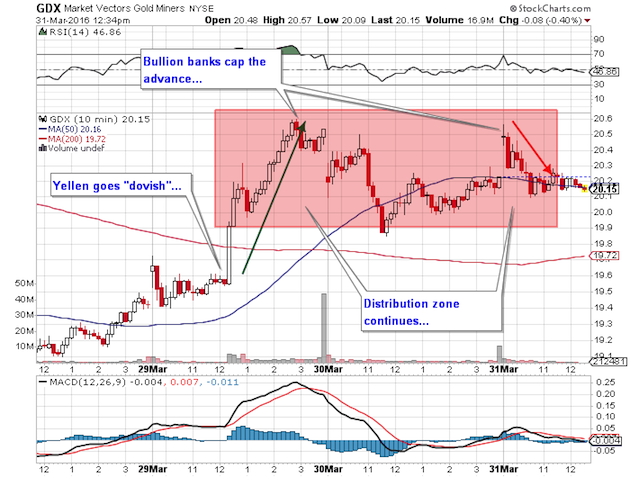Click the candlestick icon beside GDX (10 min)
Viewport: 630px width, 477px height.
[42, 119]
